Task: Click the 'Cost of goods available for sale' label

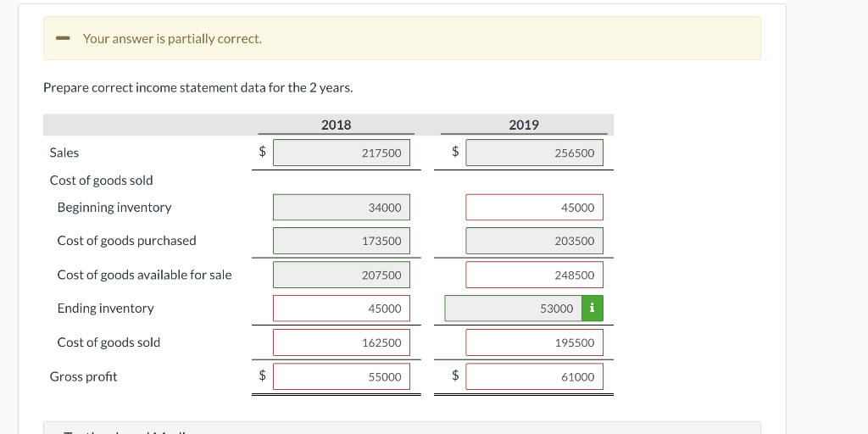Action: click(x=144, y=275)
